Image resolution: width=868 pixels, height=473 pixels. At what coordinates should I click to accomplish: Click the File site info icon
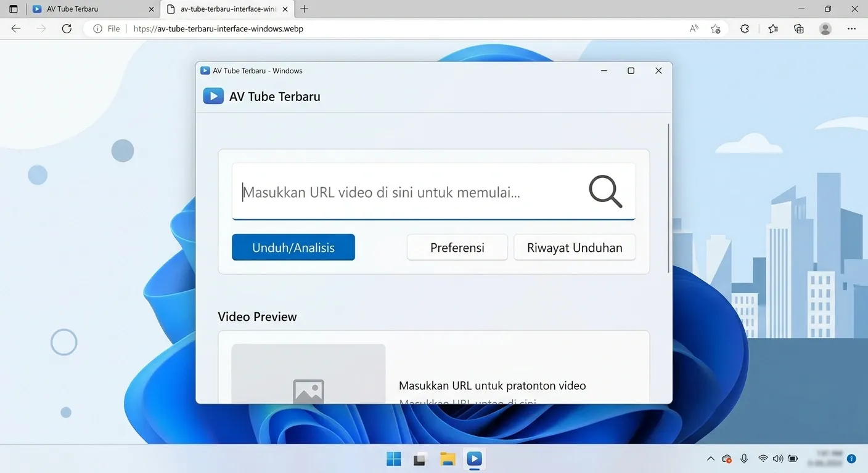click(97, 28)
